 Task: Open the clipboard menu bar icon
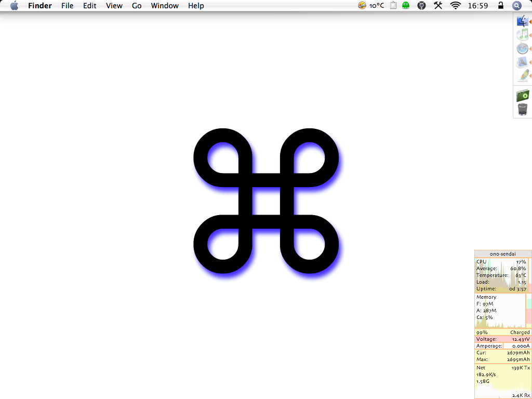[x=393, y=5]
